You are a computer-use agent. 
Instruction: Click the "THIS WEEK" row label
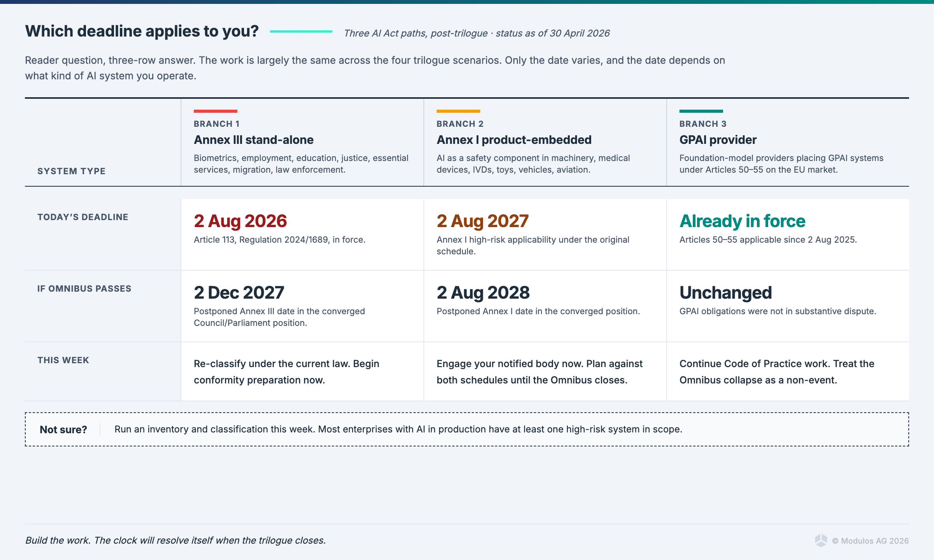(x=63, y=360)
